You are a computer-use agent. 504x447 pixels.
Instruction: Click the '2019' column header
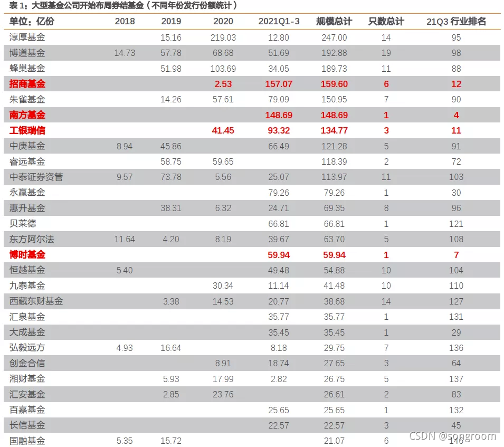point(171,21)
